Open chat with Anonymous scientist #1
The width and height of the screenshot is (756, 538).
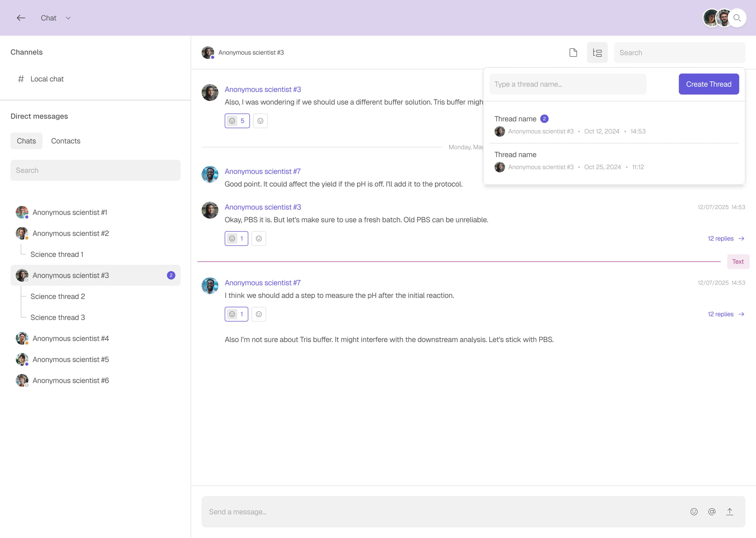(x=95, y=212)
